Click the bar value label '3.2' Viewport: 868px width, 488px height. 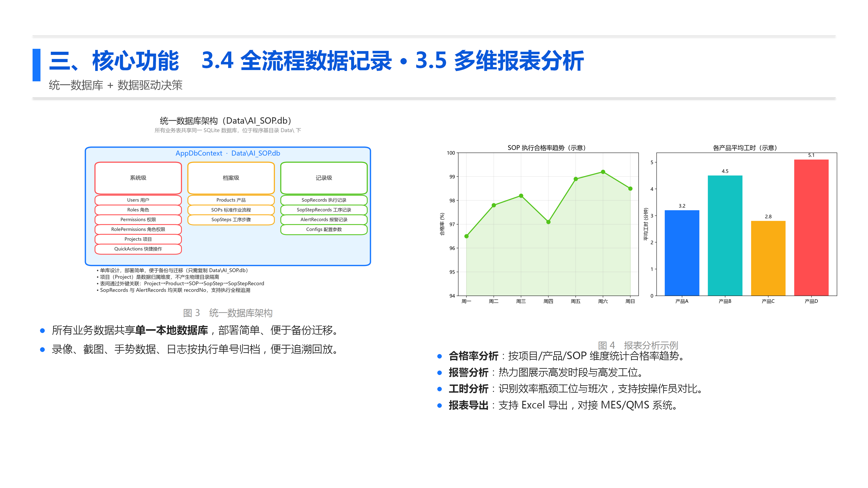click(682, 206)
